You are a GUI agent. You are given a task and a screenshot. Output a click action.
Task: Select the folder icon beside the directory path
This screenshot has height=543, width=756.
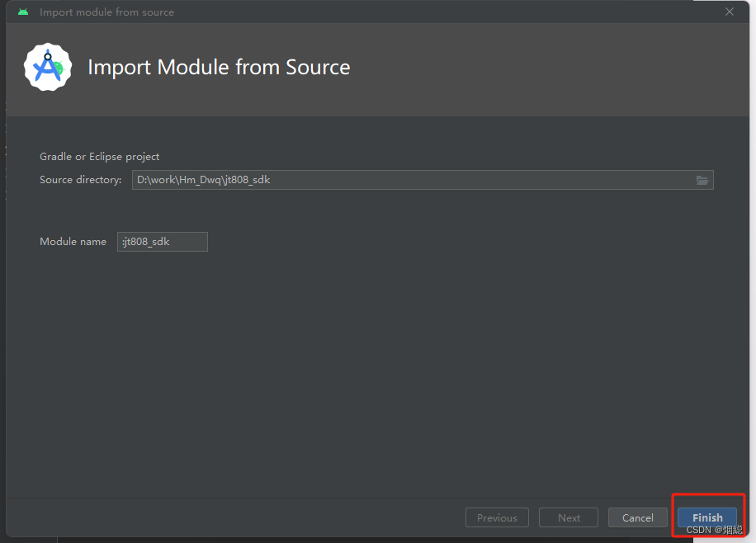[x=702, y=180]
